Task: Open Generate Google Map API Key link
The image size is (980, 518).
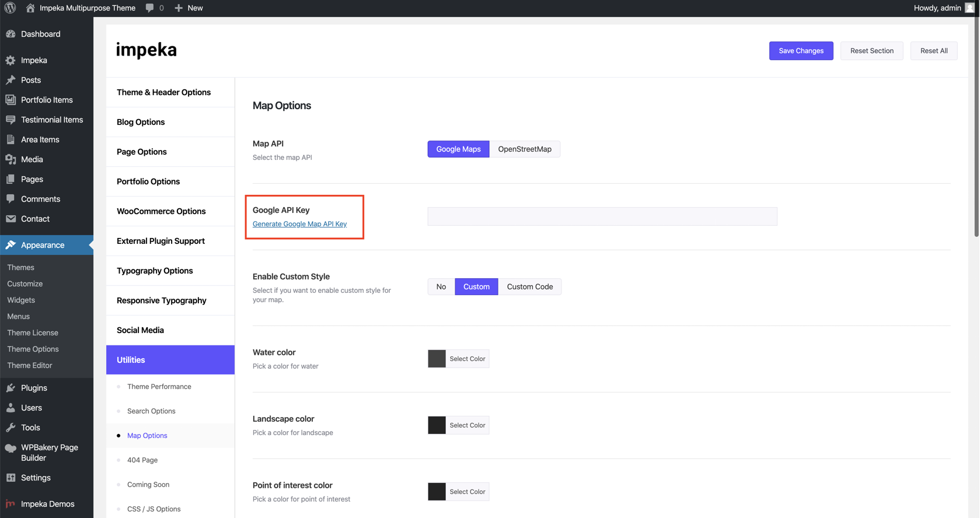Action: pos(299,224)
